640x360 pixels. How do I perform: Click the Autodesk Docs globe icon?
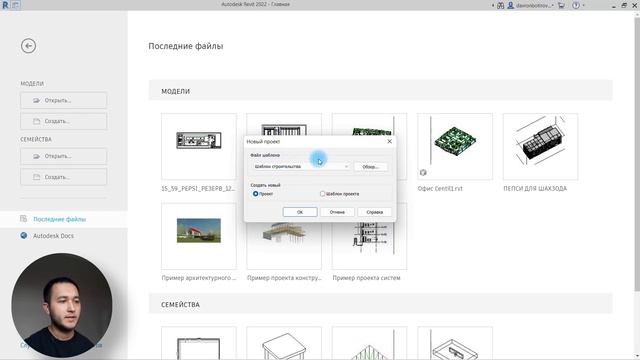[24, 236]
